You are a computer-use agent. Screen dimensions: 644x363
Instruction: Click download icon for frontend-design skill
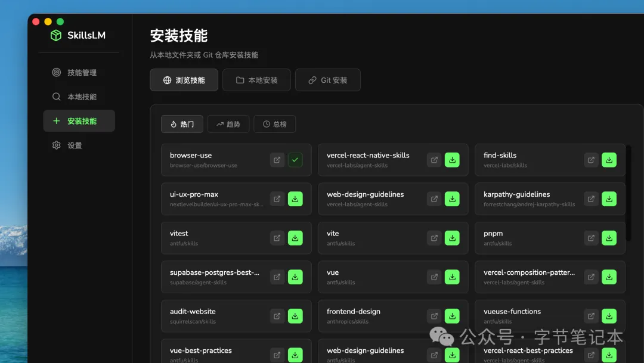452,316
